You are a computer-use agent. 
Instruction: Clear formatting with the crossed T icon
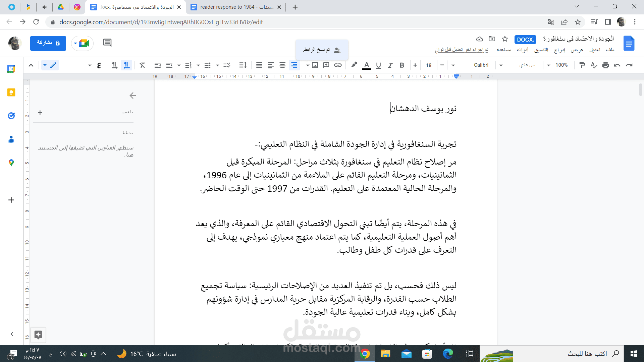point(142,65)
